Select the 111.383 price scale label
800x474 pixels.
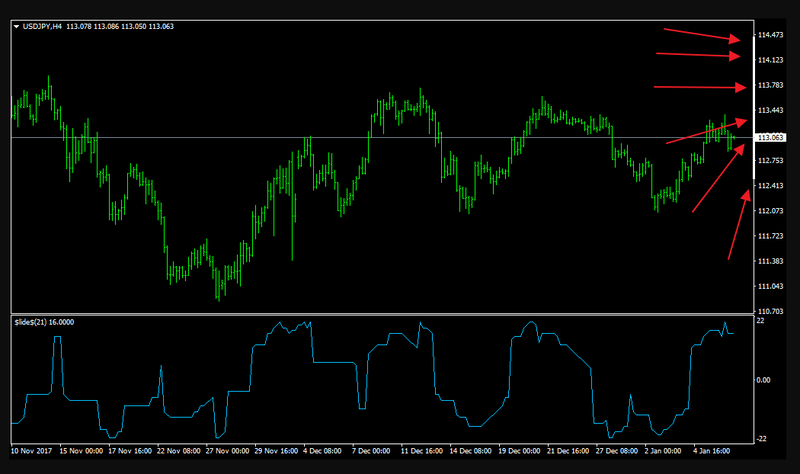click(x=770, y=261)
